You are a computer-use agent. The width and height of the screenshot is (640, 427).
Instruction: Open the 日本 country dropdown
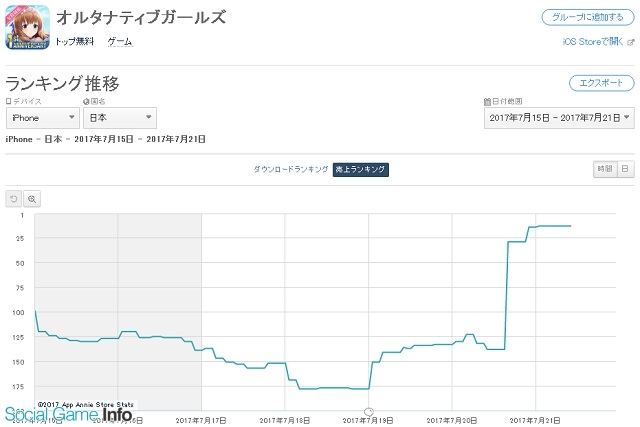[x=120, y=118]
